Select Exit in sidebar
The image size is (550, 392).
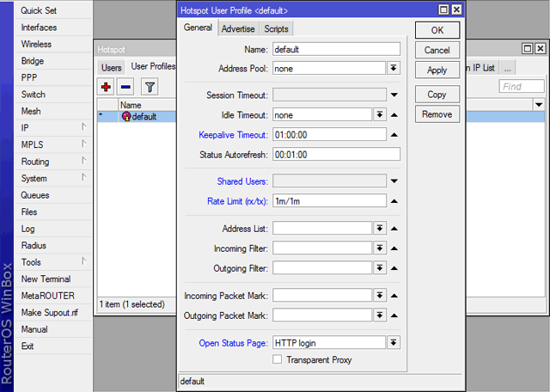(x=53, y=346)
